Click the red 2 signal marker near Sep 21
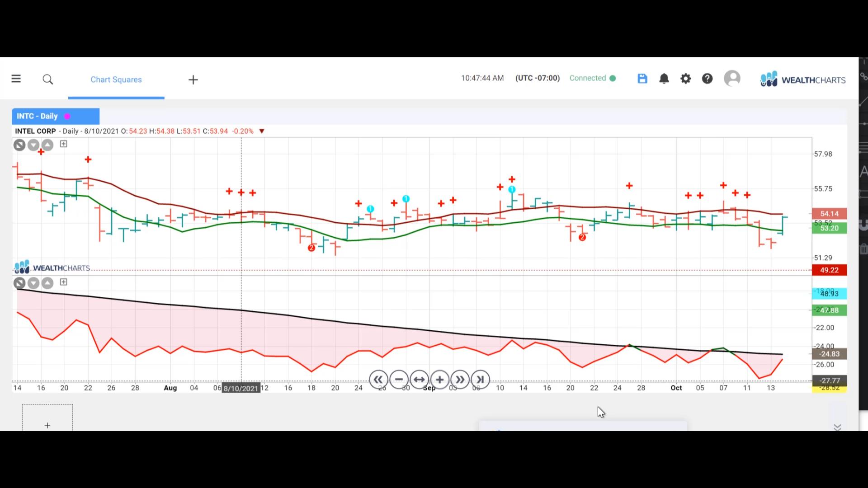The height and width of the screenshot is (488, 868). point(582,237)
